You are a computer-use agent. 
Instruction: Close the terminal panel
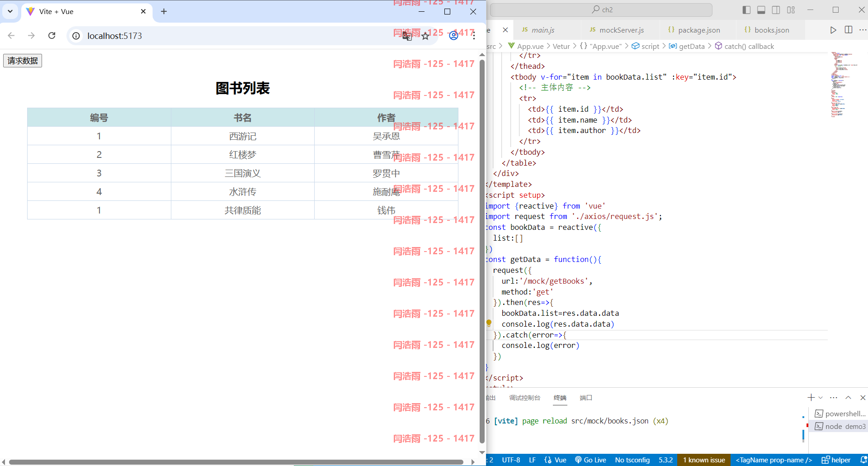click(x=863, y=398)
